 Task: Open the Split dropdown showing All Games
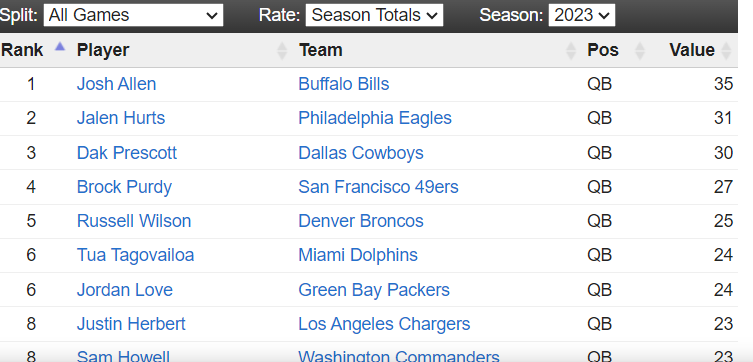(134, 15)
